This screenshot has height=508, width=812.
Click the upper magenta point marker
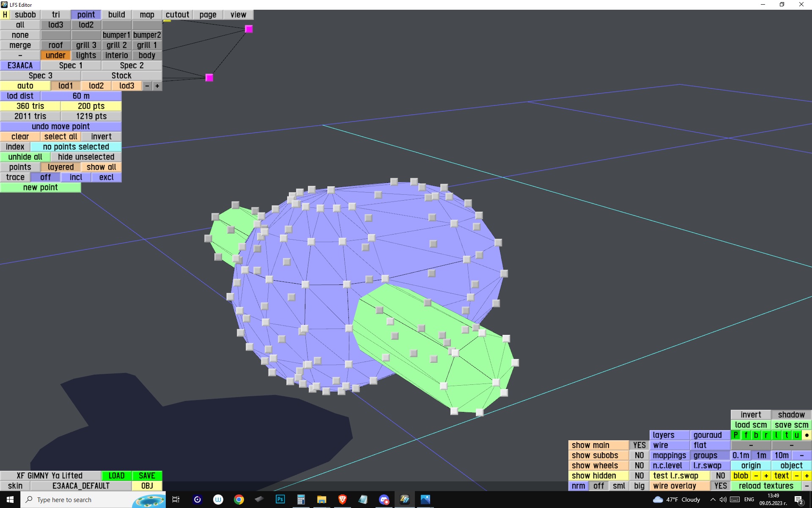pyautogui.click(x=249, y=29)
